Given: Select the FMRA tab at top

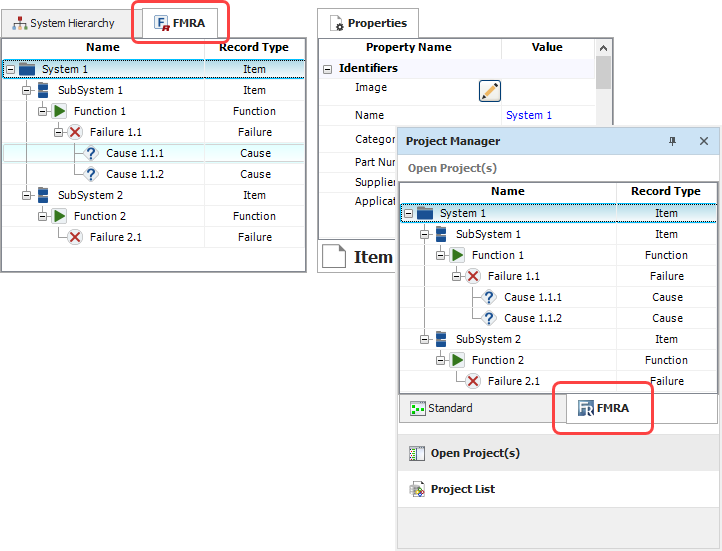Looking at the screenshot, I should 181,23.
